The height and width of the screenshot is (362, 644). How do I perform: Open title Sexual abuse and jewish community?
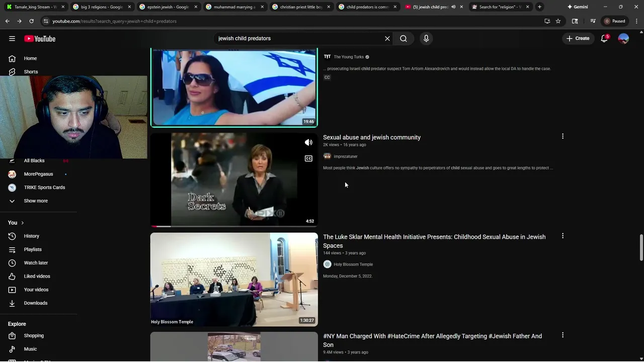pyautogui.click(x=372, y=137)
